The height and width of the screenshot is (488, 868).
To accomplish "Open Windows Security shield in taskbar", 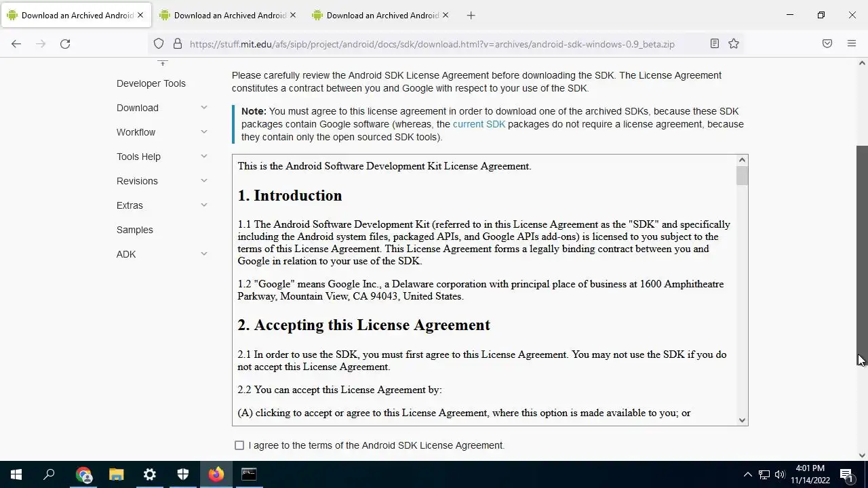I will coord(183,474).
